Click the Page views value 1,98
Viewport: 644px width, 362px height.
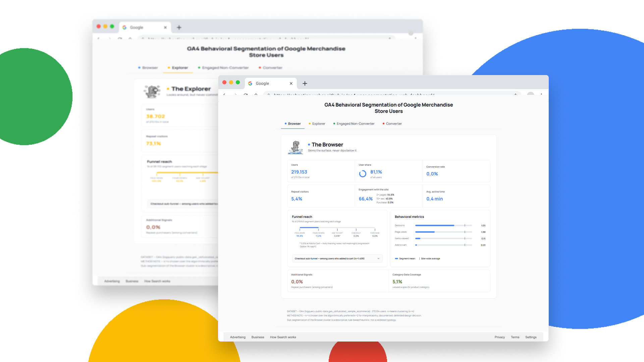click(x=483, y=232)
